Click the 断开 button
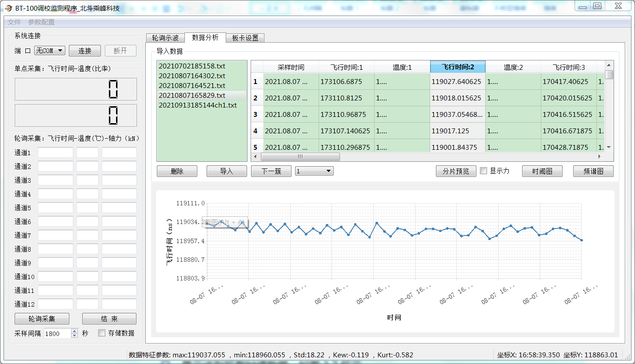This screenshot has width=635, height=364. click(120, 51)
